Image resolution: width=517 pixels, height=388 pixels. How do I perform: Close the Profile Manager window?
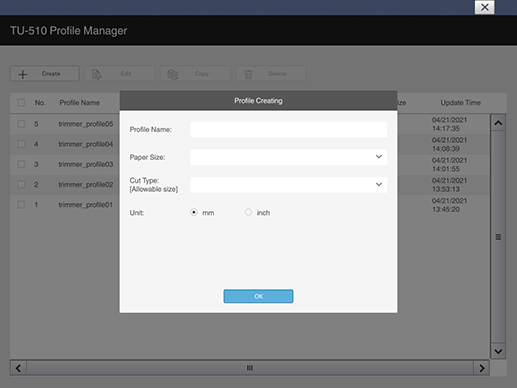pos(484,7)
